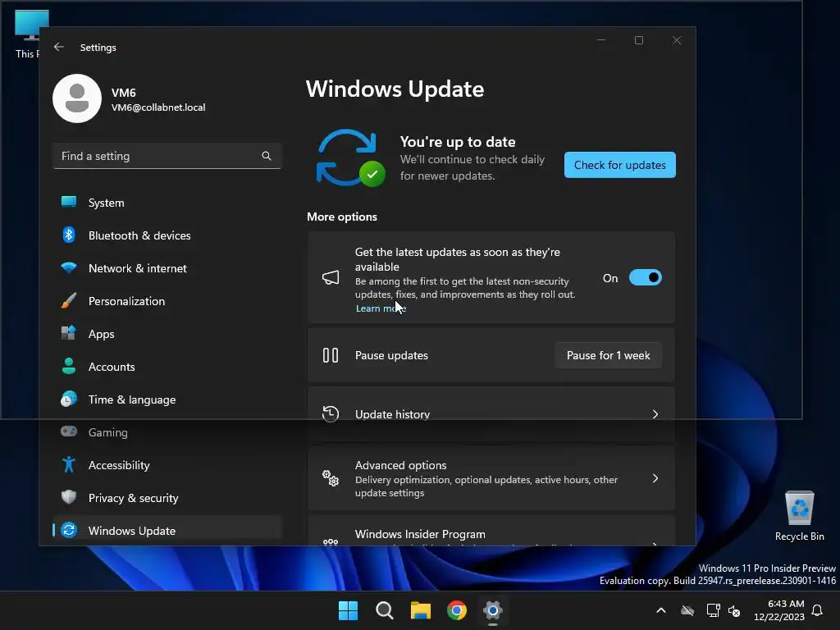Click Pause for 1 week button

pyautogui.click(x=608, y=355)
